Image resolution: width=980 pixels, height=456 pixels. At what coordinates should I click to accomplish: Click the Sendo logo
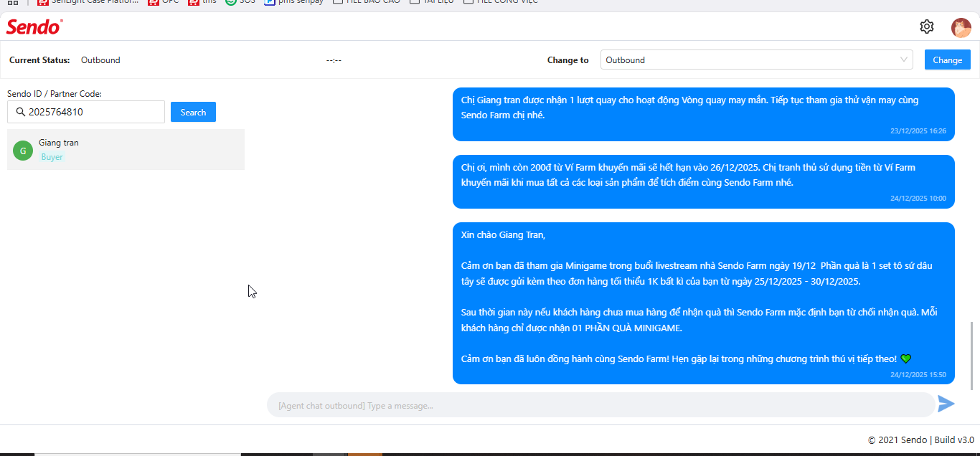point(34,27)
